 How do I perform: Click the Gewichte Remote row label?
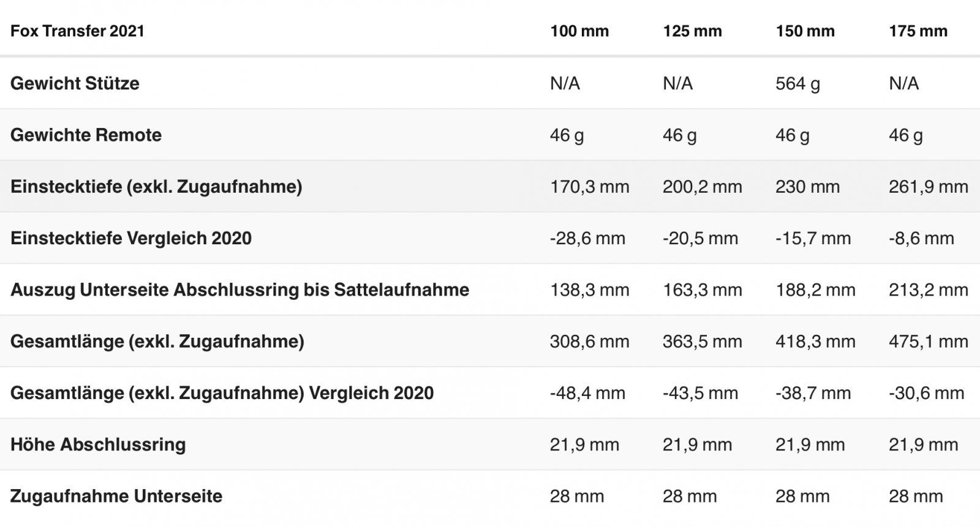pos(86,135)
